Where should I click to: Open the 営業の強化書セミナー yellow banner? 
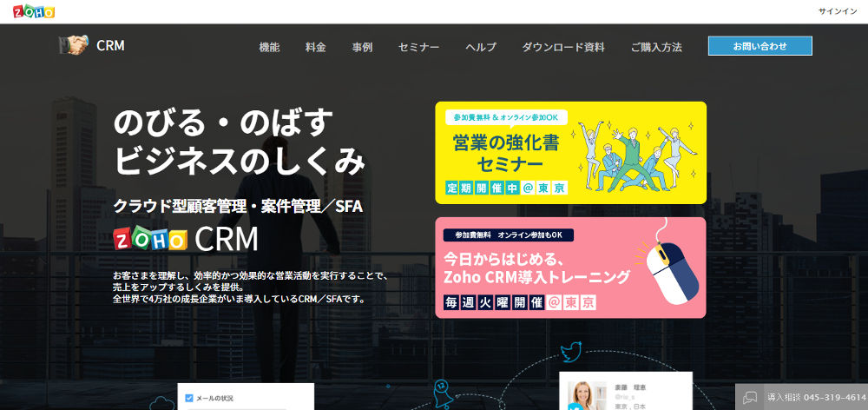tap(571, 153)
